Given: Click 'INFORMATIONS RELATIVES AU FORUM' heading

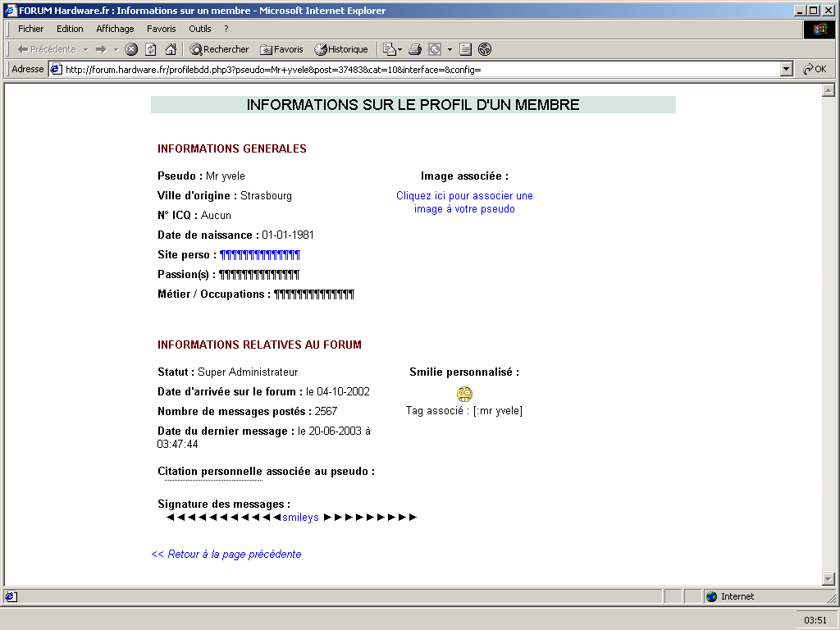Looking at the screenshot, I should pyautogui.click(x=259, y=345).
